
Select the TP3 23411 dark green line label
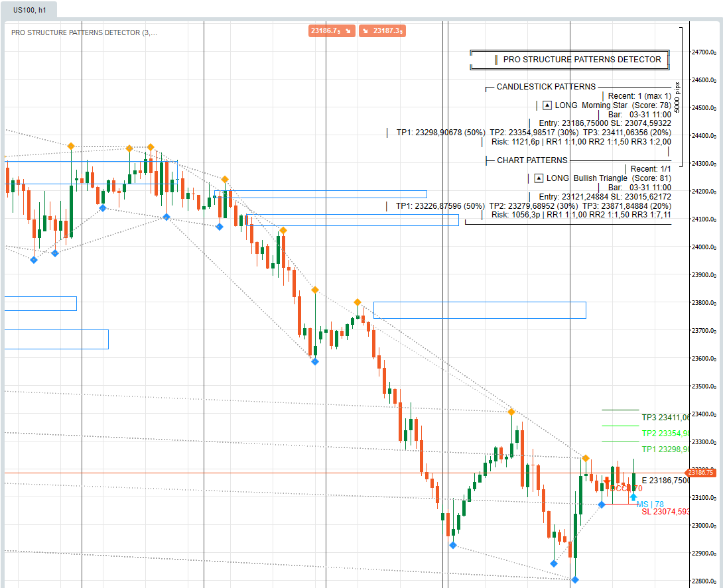pyautogui.click(x=665, y=418)
